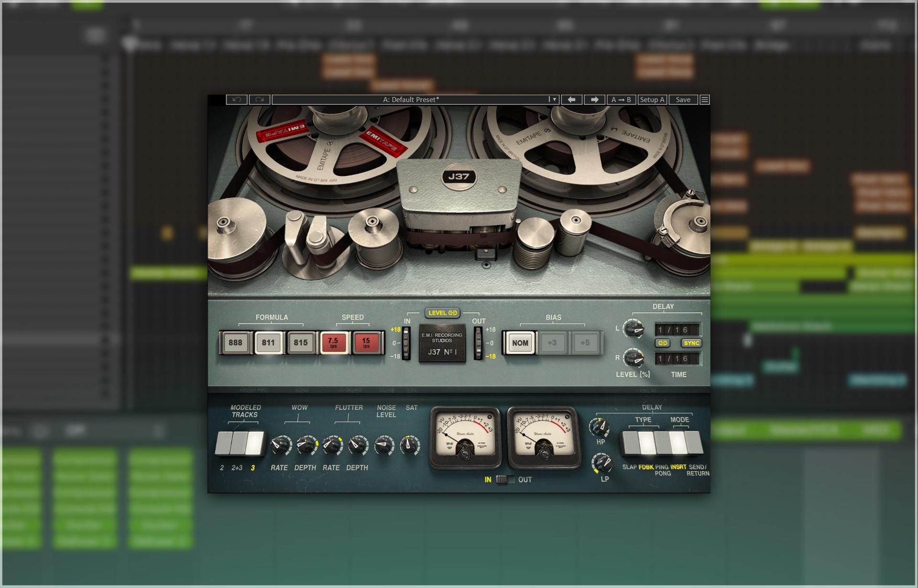Click the Wow RATE knob
Screen dimensions: 918x588
281,446
